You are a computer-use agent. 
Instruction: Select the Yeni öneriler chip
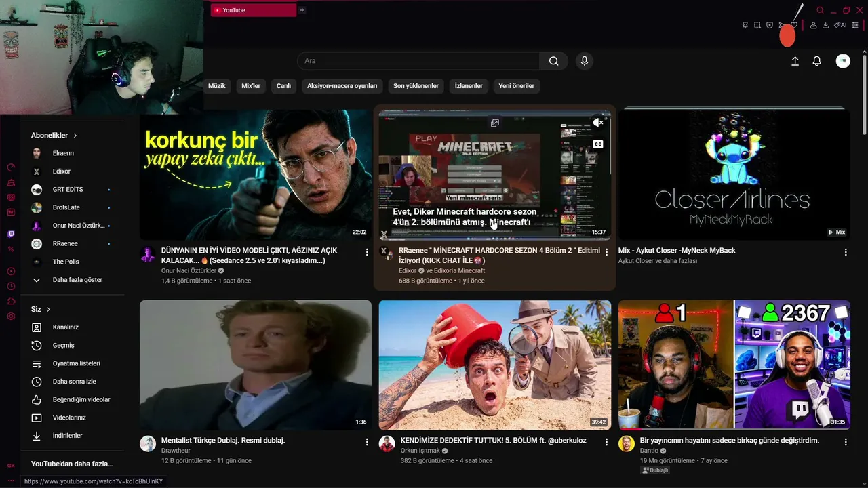(x=517, y=86)
